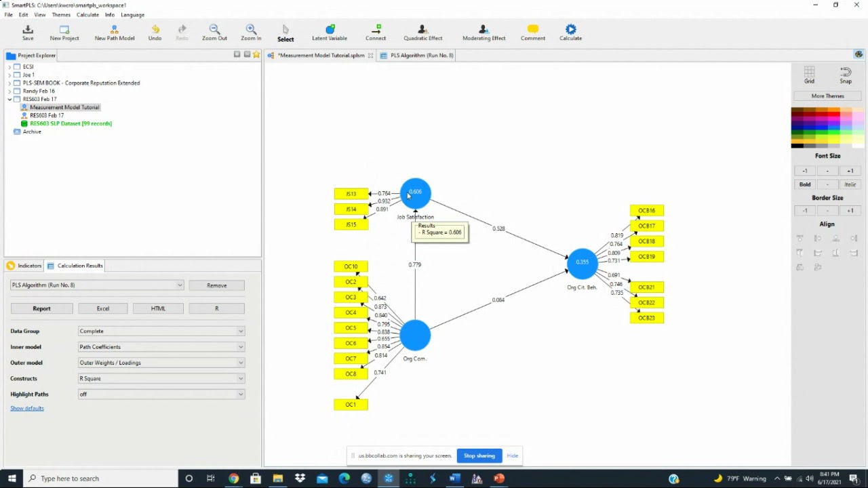Increase Font Size with +1
Screen dimensions: 868x488
click(850, 171)
